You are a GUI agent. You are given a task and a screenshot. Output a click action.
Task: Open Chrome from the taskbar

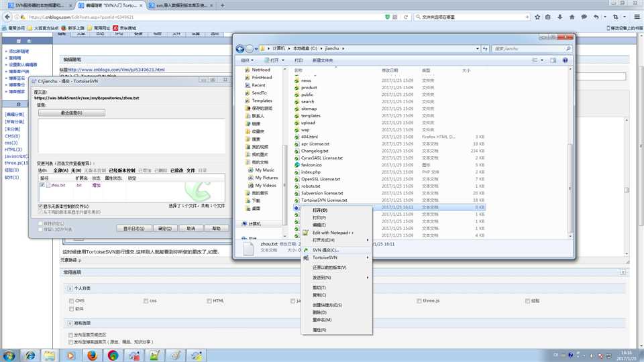pyautogui.click(x=113, y=355)
